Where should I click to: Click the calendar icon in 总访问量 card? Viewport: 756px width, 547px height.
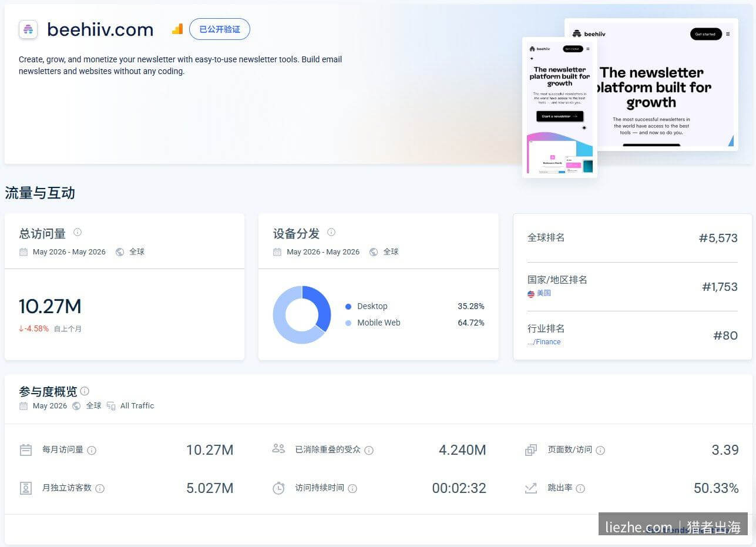pyautogui.click(x=23, y=252)
